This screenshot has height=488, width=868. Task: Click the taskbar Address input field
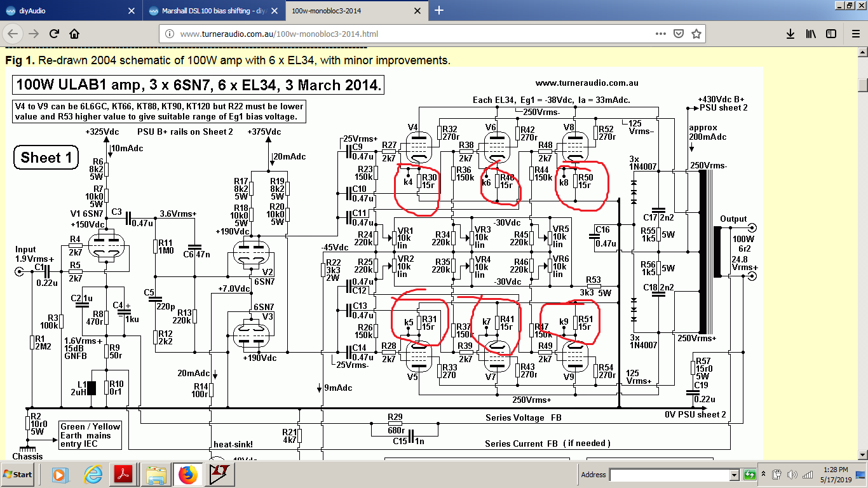tap(670, 475)
